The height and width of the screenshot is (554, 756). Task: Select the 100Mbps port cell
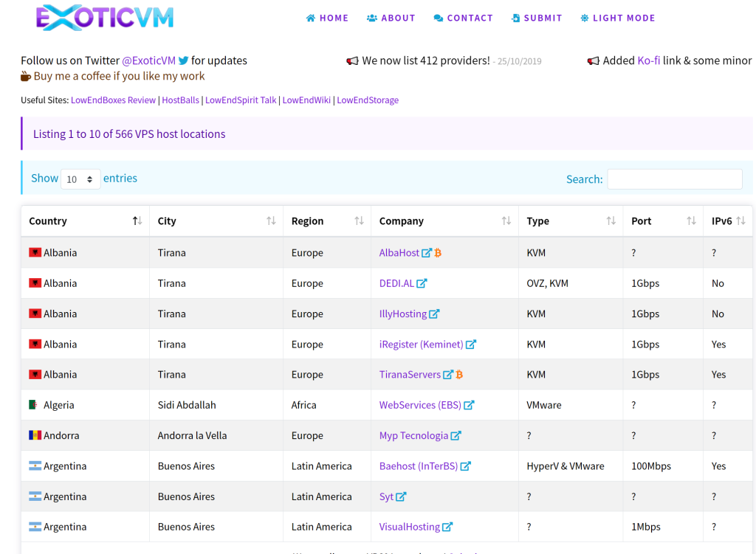664,466
